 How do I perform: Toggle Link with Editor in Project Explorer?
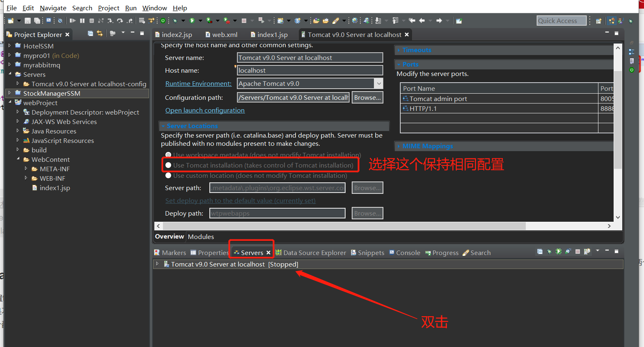tap(100, 33)
